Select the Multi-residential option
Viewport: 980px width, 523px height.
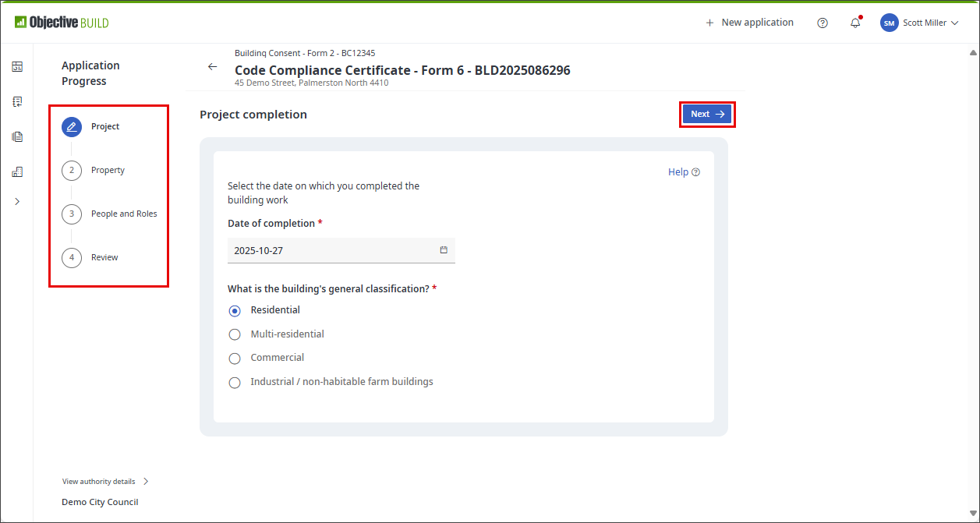tap(235, 334)
